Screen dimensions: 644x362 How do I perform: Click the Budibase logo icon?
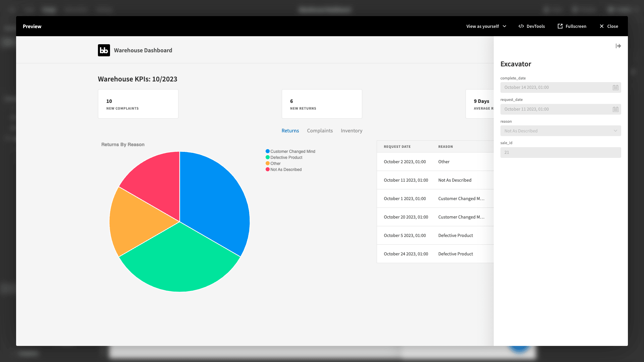pos(104,50)
